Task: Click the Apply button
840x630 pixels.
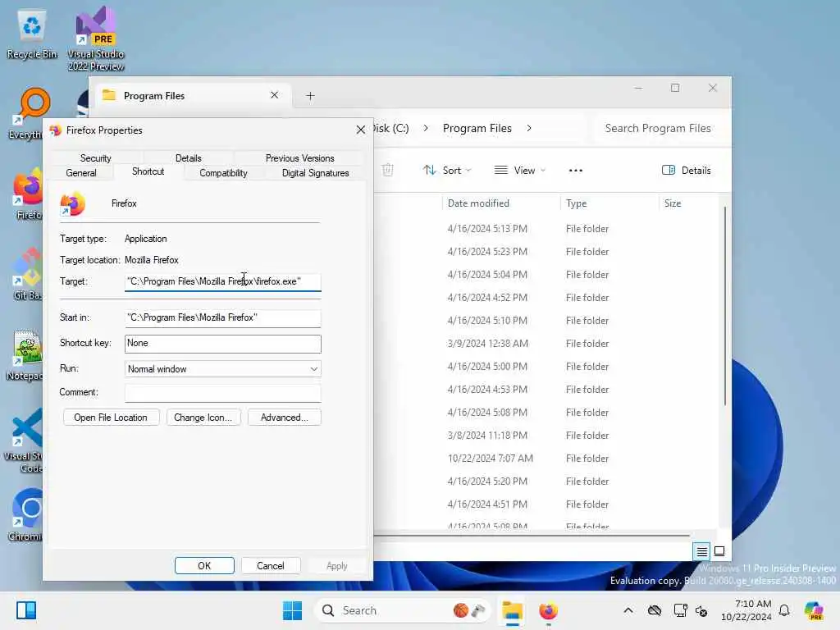Action: pyautogui.click(x=337, y=566)
